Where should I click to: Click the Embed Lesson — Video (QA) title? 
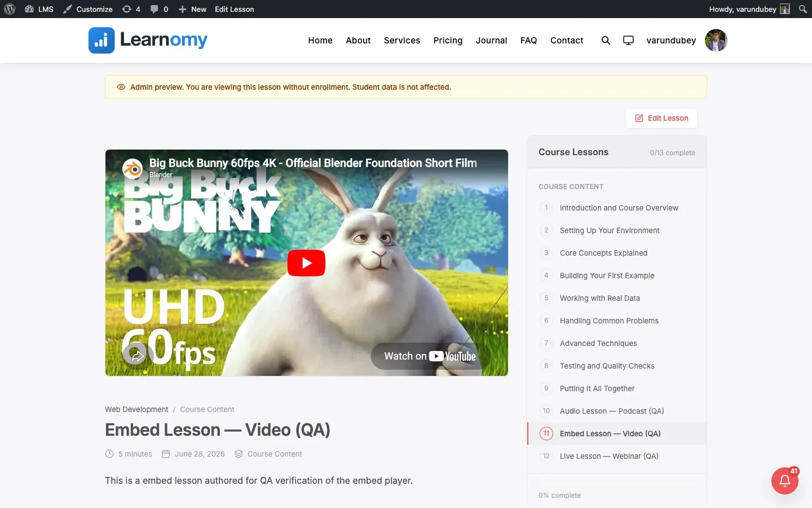218,430
